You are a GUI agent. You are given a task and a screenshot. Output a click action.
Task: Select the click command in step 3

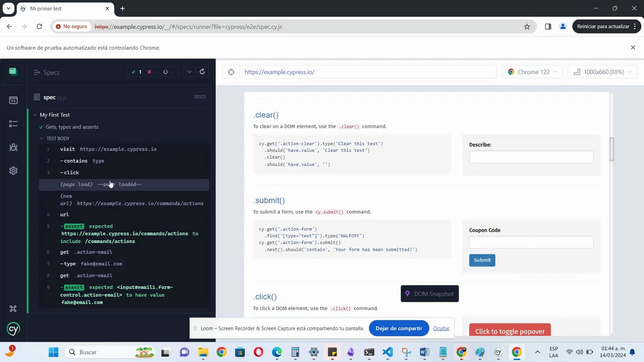(x=124, y=172)
